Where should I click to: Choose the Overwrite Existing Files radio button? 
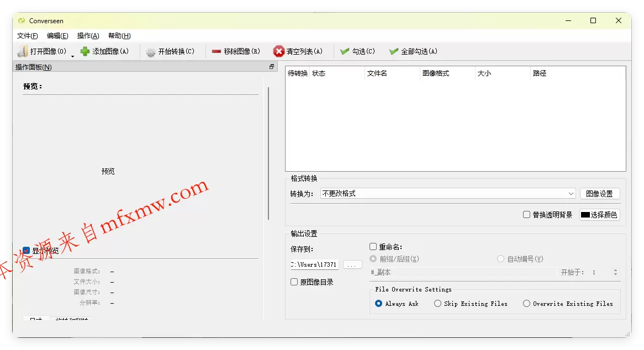(x=526, y=304)
